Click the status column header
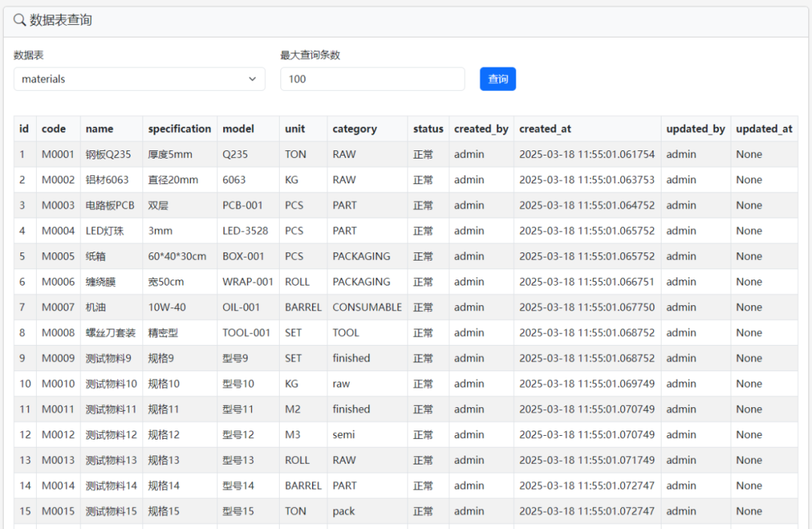The width and height of the screenshot is (812, 529). point(428,129)
